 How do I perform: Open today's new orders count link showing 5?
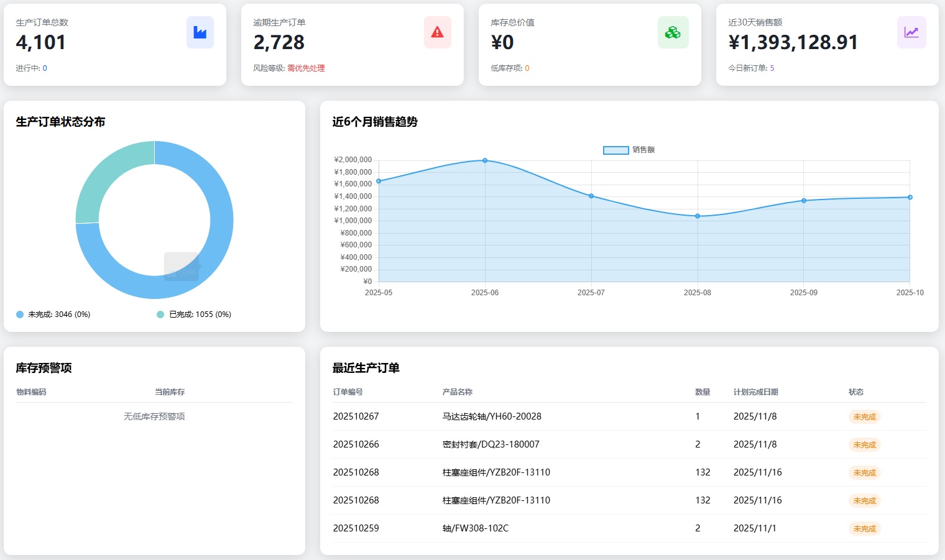(x=772, y=68)
